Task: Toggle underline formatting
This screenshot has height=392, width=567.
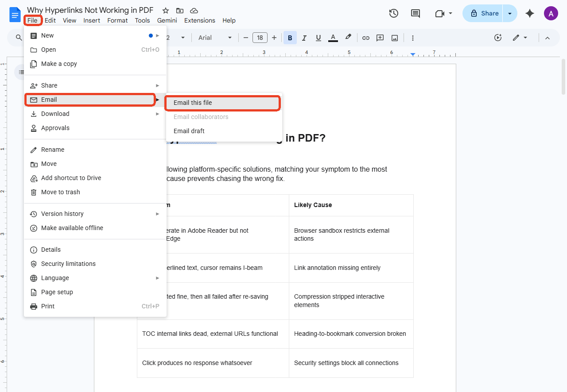Action: tap(318, 38)
